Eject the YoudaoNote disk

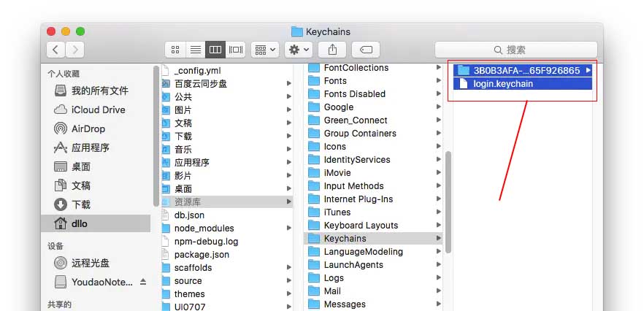143,282
